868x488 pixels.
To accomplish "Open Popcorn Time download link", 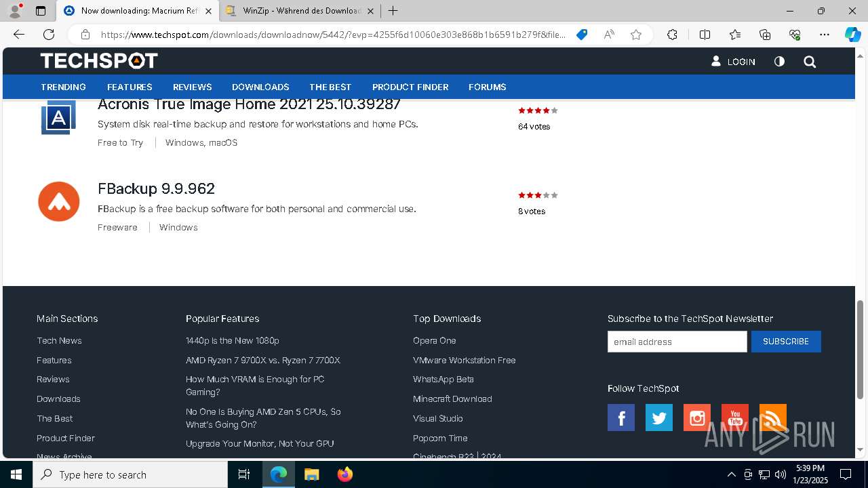I will (440, 438).
